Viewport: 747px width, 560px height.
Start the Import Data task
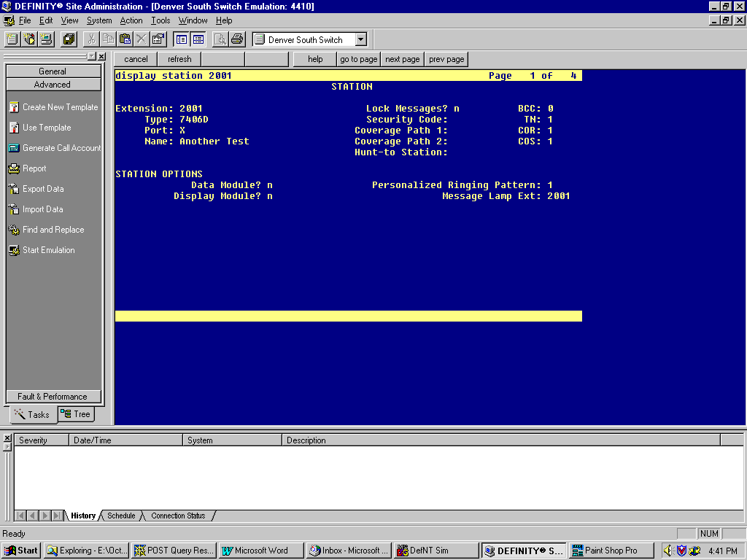tap(36, 209)
